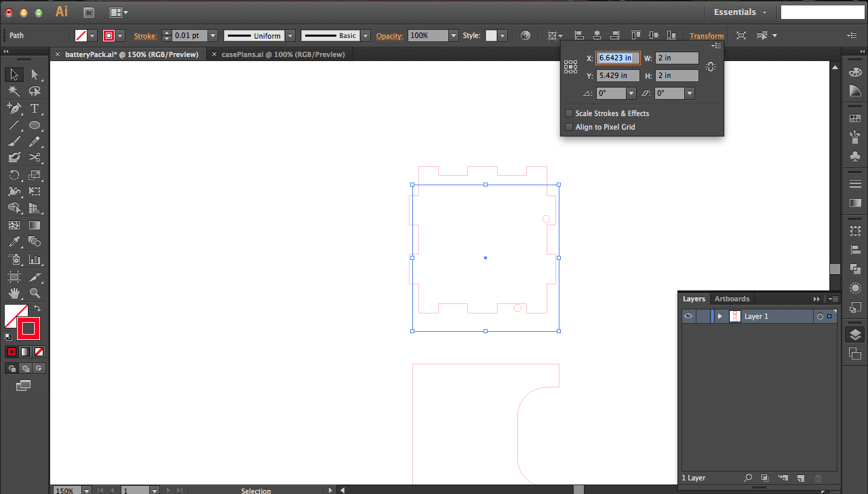This screenshot has height=494, width=868.
Task: Select the Magic Wand tool
Action: click(14, 91)
